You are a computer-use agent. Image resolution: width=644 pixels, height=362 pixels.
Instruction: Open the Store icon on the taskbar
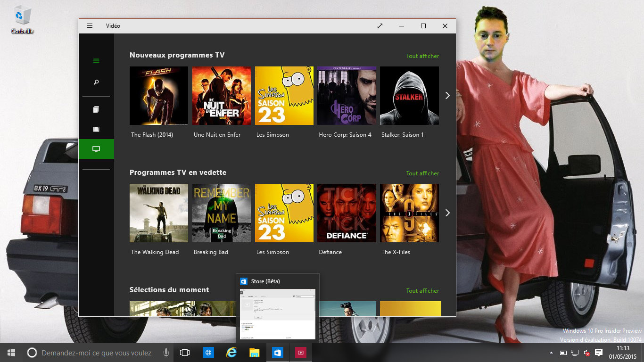point(278,353)
